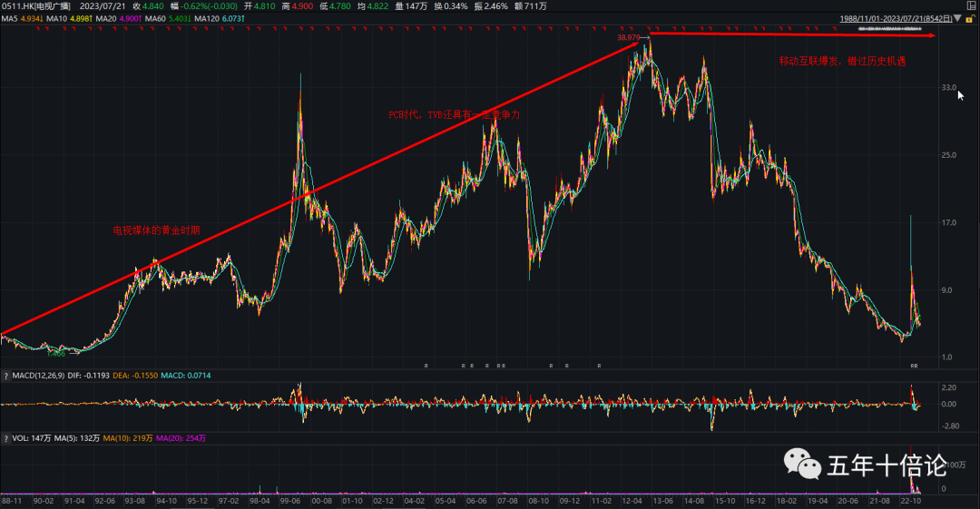Viewport: 980px width, 509px height.
Task: Click the MA5 4.934 moving average label
Action: pyautogui.click(x=22, y=19)
